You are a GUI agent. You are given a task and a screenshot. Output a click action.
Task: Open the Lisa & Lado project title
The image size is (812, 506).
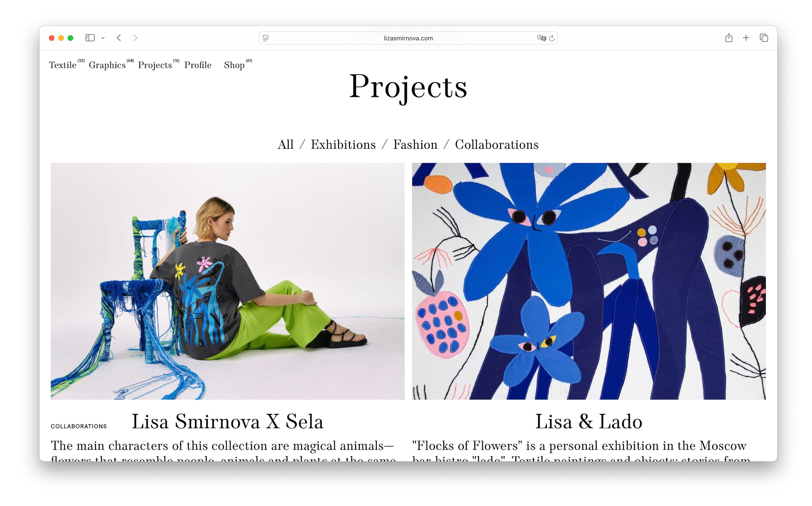[588, 421]
